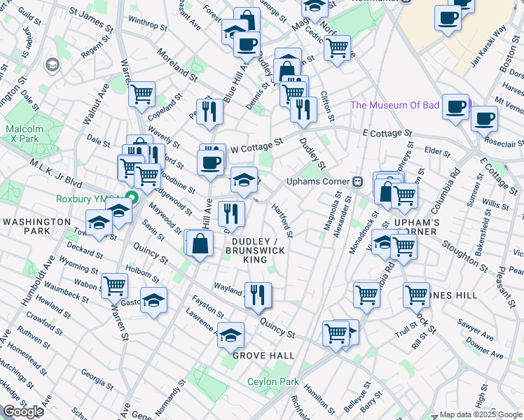Image resolution: width=524 pixels, height=420 pixels.
Task: Select the shopping bag marker on Quincy St
Action: tap(200, 243)
